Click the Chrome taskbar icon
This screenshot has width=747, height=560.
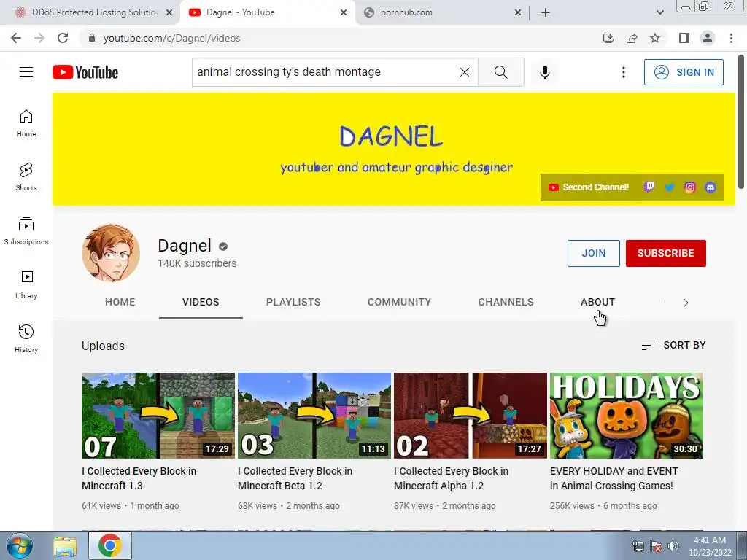110,545
